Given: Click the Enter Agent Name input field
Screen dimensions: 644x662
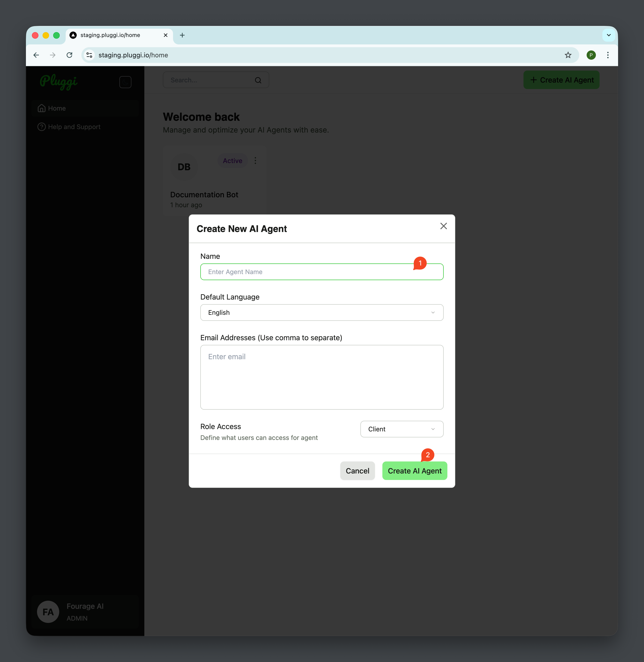Looking at the screenshot, I should click(x=321, y=272).
